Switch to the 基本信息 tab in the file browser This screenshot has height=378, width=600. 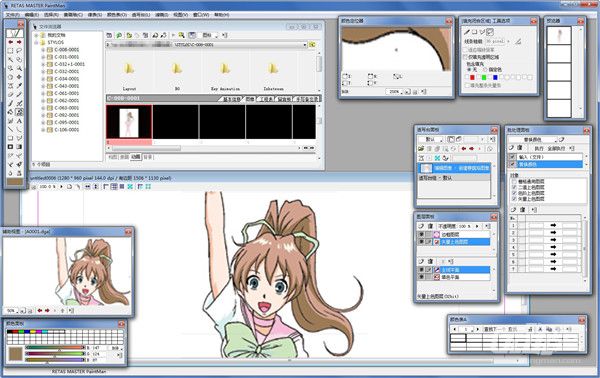[x=232, y=99]
